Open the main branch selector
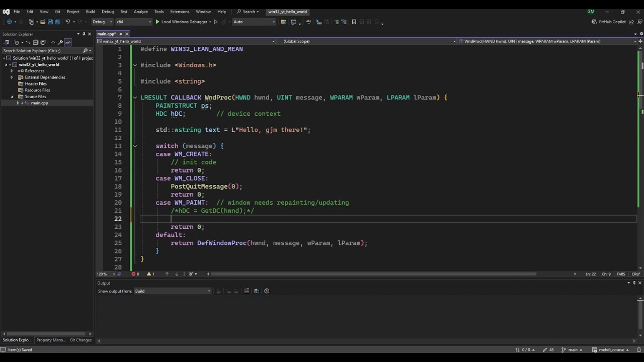This screenshot has height=362, width=644. click(x=572, y=349)
